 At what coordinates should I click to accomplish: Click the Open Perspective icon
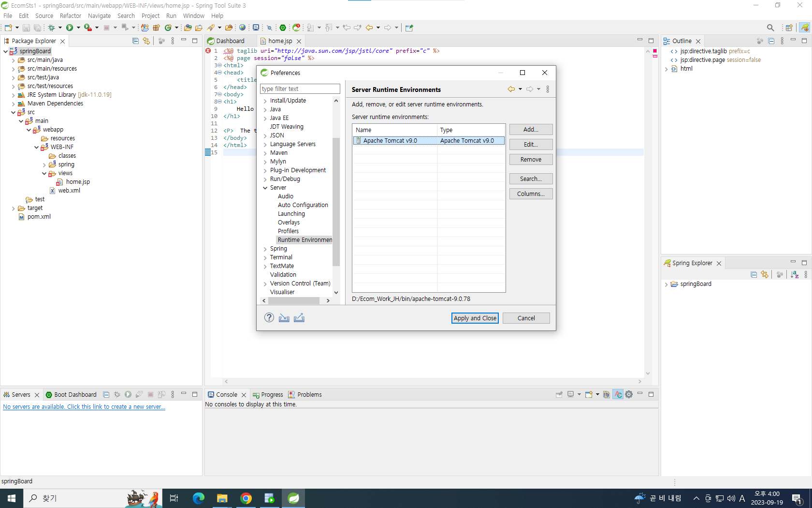point(789,28)
